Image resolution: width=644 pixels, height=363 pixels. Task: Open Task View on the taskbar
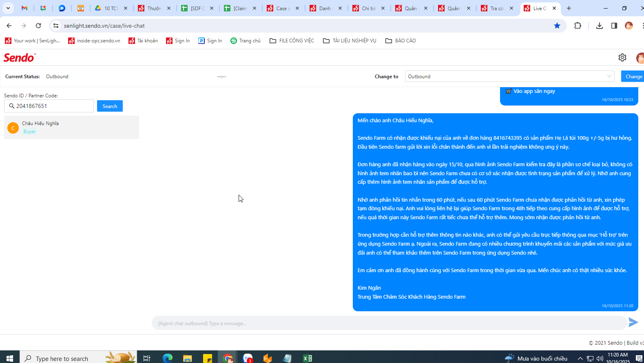point(147,358)
